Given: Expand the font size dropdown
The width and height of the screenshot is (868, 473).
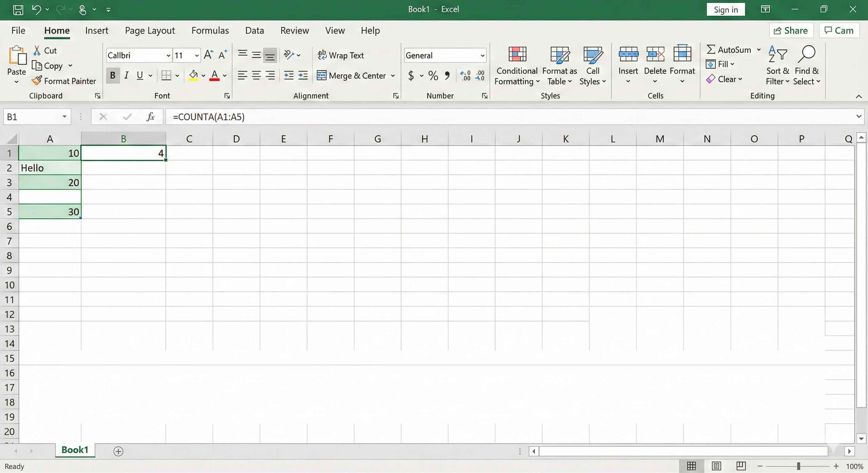Looking at the screenshot, I should tap(197, 55).
